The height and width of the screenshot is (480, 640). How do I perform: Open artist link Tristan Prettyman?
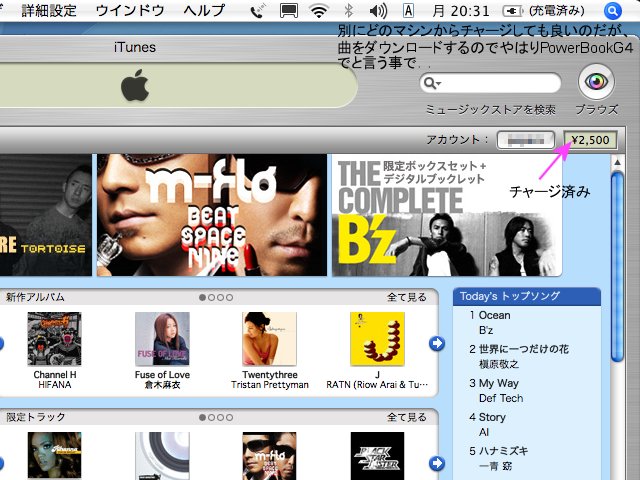[x=270, y=385]
